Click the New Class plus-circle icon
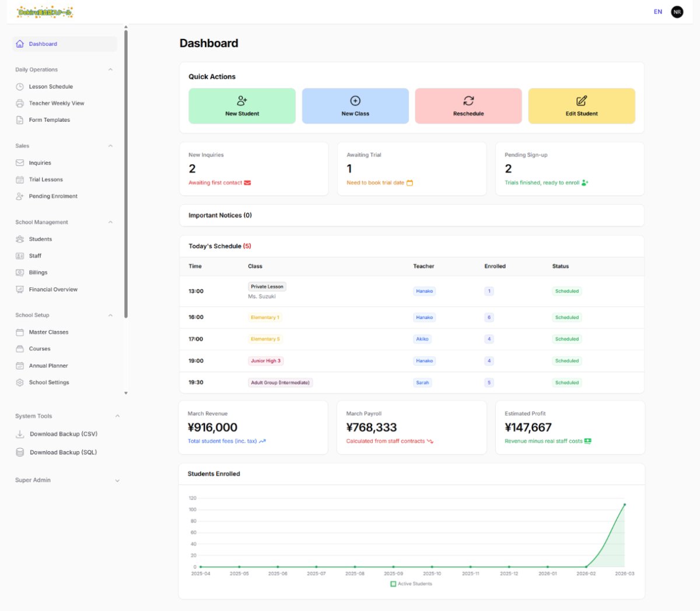Viewport: 700px width, 611px height. (x=355, y=101)
